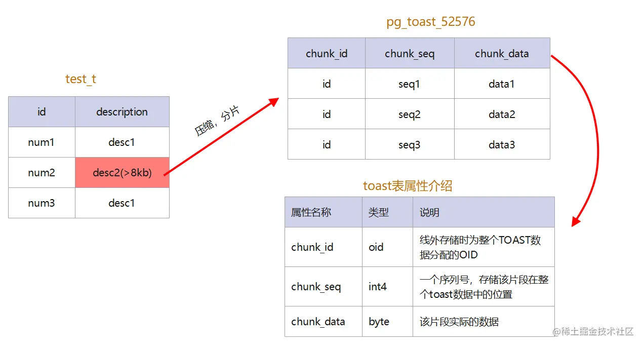Click chunk_id in the attribute table

click(324, 247)
